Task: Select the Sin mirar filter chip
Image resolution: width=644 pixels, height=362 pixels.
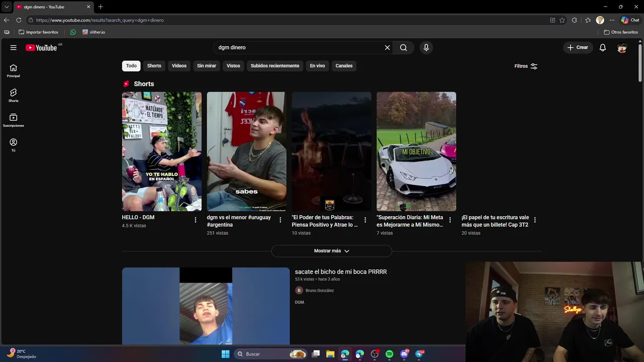Action: tap(206, 66)
